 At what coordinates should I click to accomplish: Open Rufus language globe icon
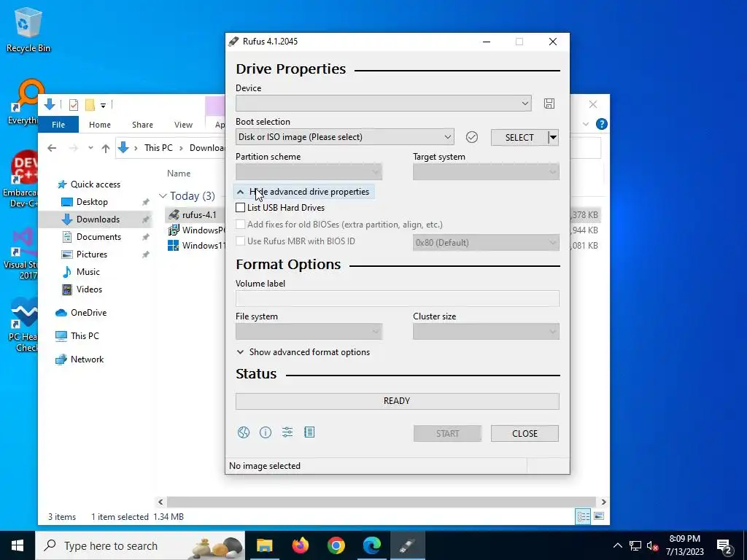[244, 432]
